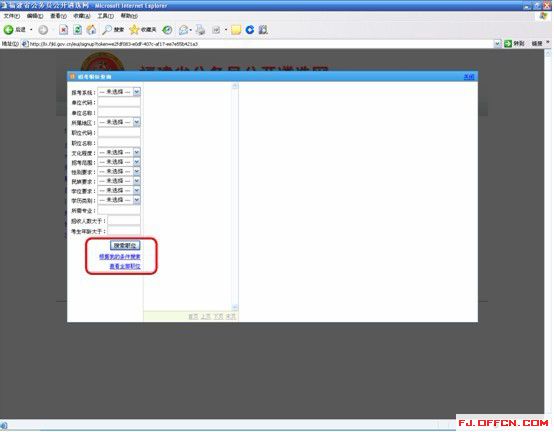Open the 工具 (Tools) menu
Screen dimensions: 554x432
pyautogui.click(x=105, y=16)
